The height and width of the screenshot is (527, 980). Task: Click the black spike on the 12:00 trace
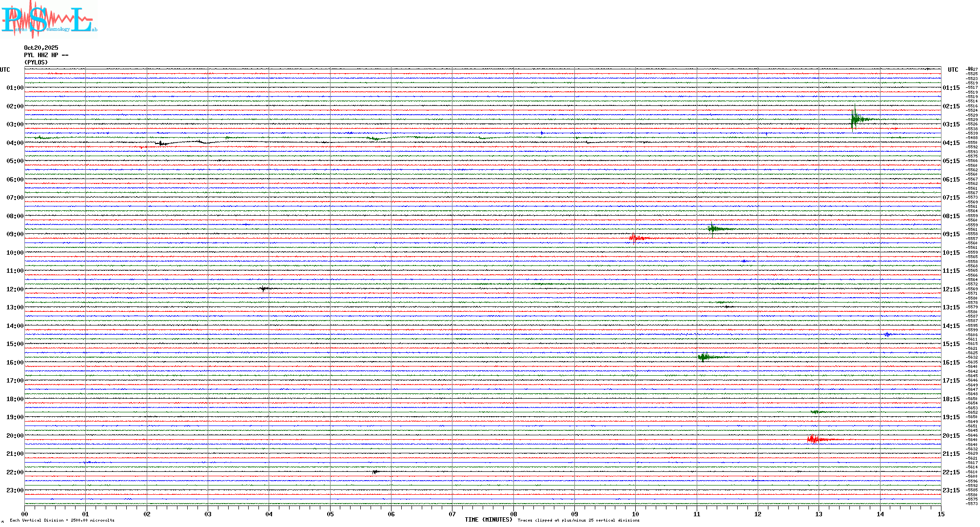pyautogui.click(x=264, y=288)
